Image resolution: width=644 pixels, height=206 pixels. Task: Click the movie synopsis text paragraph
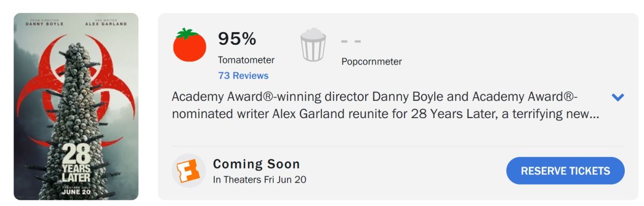pyautogui.click(x=385, y=106)
